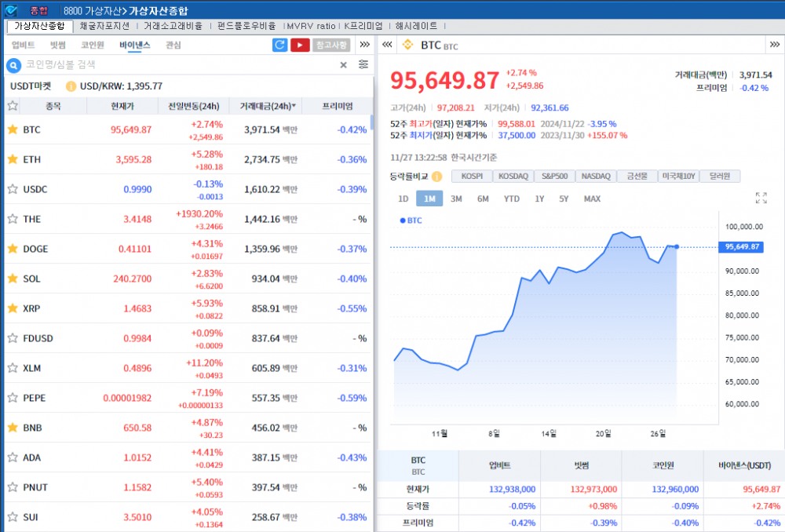
Task: Mark PEPE as a favorite
Action: tap(13, 398)
